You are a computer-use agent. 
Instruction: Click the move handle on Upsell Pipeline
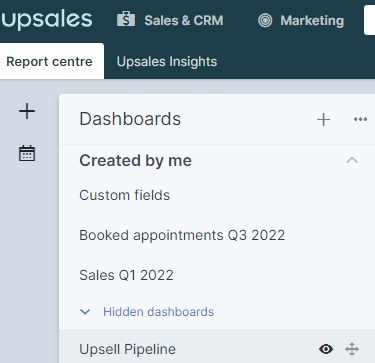[x=352, y=349]
